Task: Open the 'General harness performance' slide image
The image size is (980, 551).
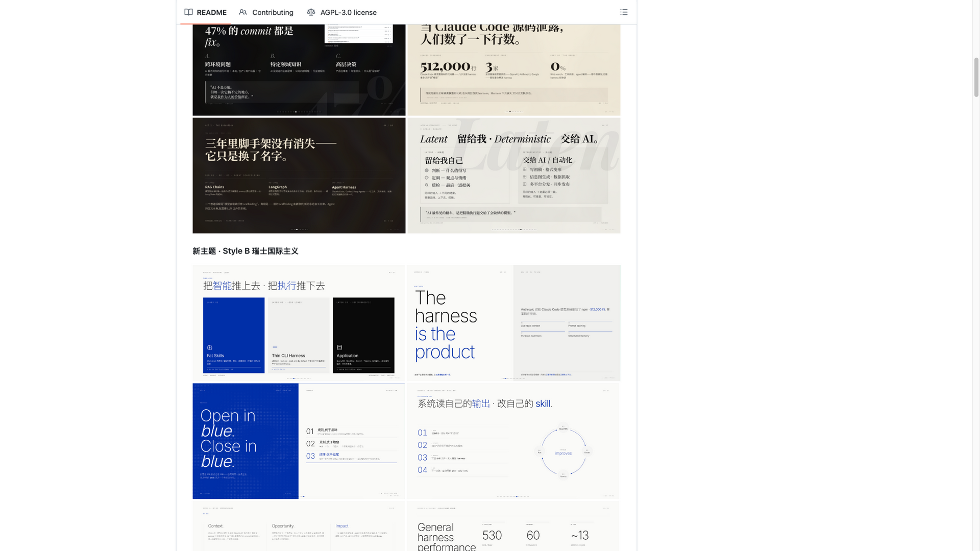Action: tap(514, 526)
